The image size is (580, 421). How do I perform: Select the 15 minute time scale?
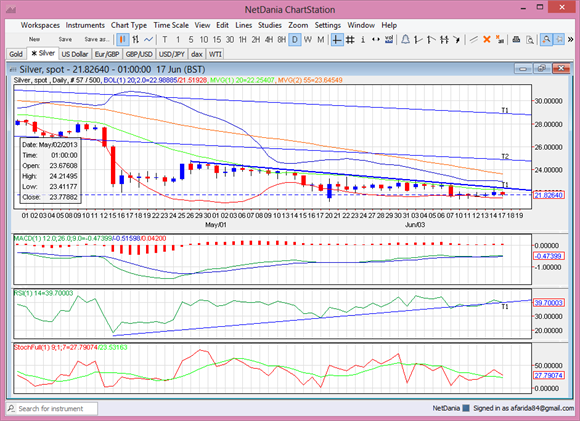[217, 39]
